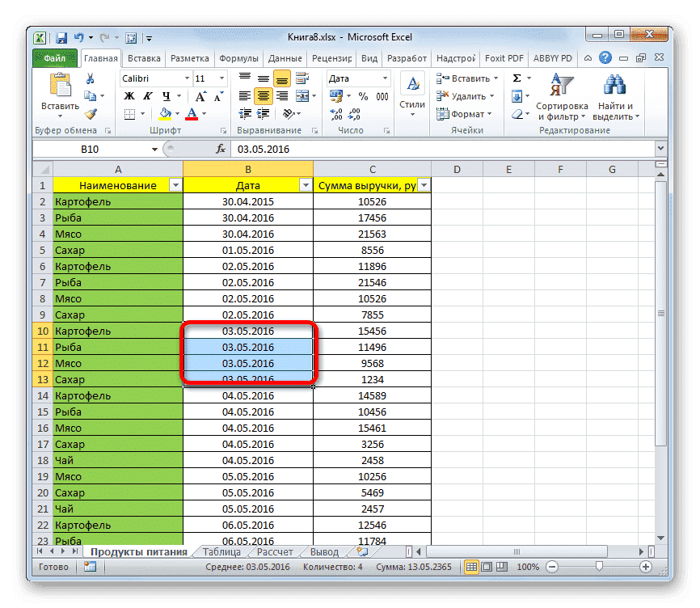This screenshot has height=608, width=700.
Task: Click the Cut scissors icon
Action: [x=90, y=79]
